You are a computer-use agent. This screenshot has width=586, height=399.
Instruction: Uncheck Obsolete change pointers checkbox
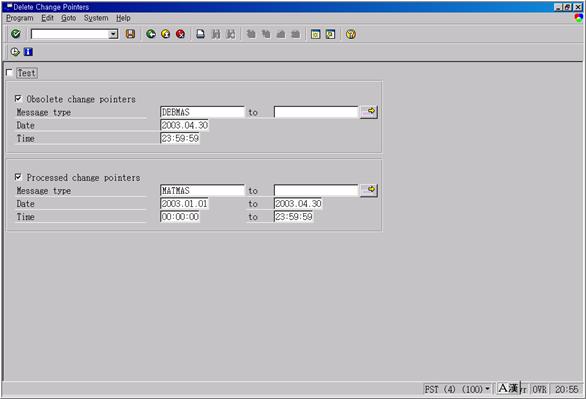[18, 99]
